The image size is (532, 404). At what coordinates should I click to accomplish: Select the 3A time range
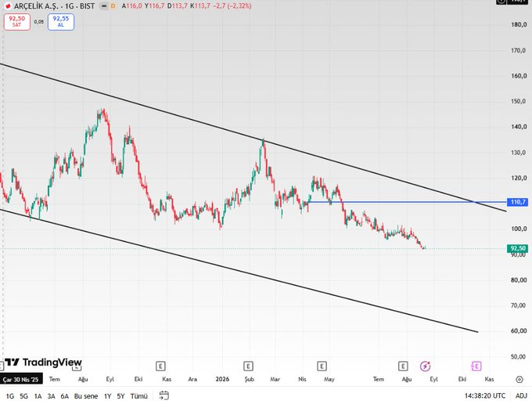point(51,396)
